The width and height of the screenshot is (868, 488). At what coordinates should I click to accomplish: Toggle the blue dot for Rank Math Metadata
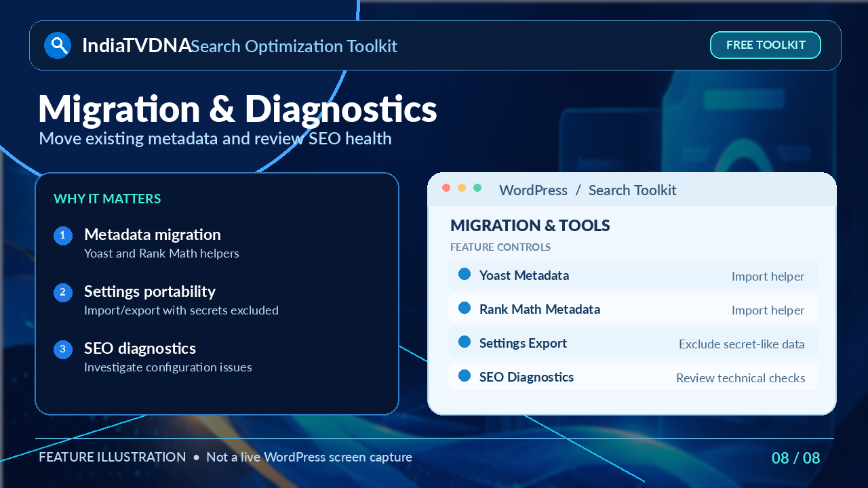[465, 308]
